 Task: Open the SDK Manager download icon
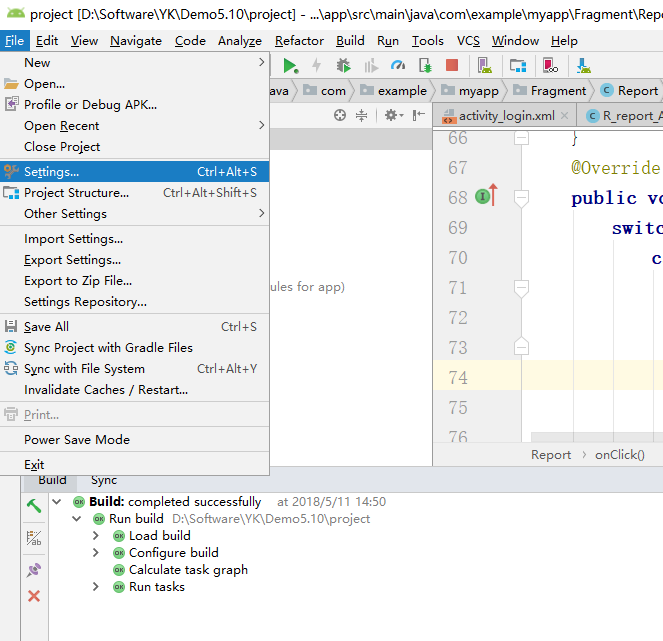coord(584,66)
